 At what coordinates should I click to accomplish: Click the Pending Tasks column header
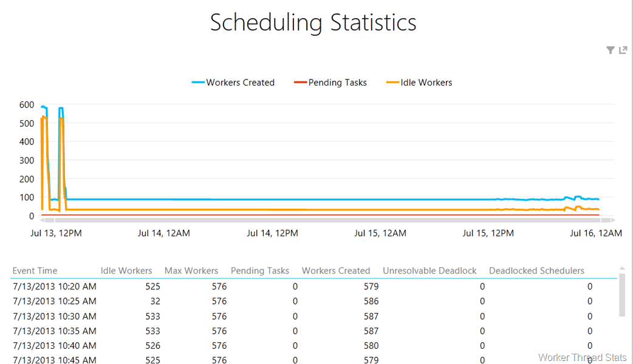pos(260,271)
